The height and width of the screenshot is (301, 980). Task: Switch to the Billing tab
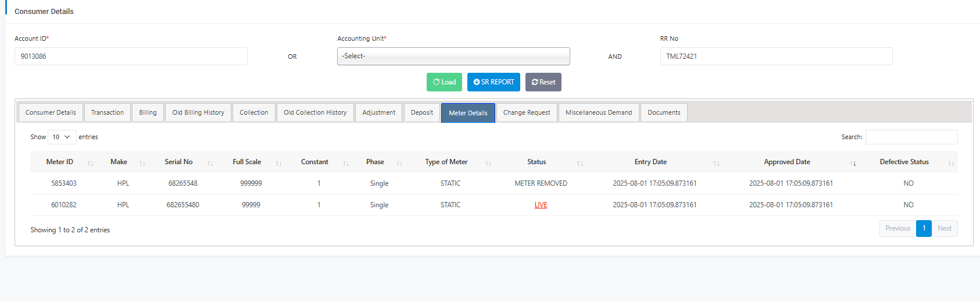coord(148,113)
